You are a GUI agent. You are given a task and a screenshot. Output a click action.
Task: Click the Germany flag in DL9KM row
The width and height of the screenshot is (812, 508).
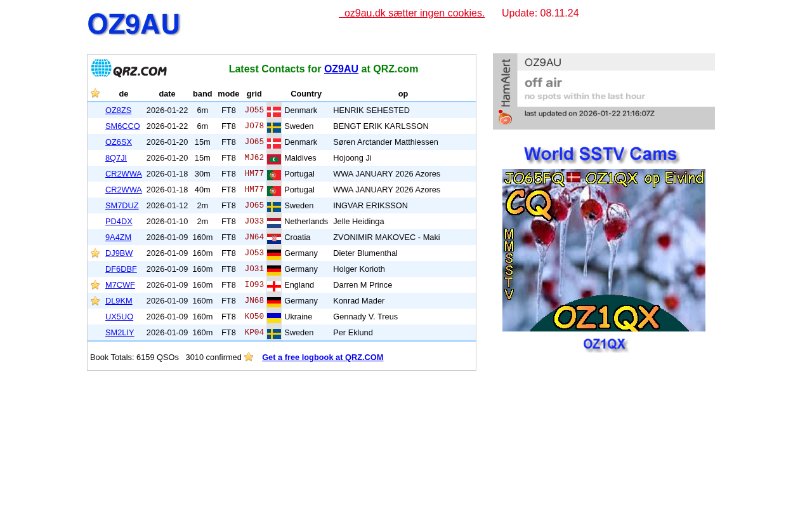tap(274, 302)
